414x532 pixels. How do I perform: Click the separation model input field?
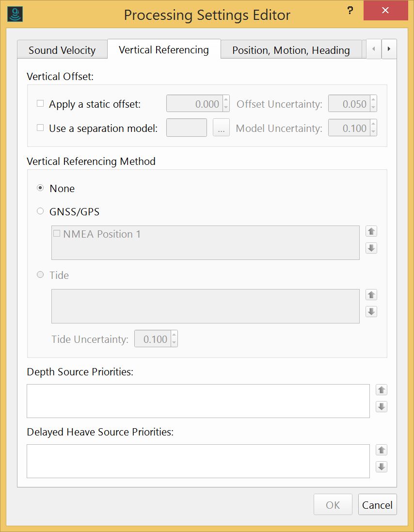point(186,128)
